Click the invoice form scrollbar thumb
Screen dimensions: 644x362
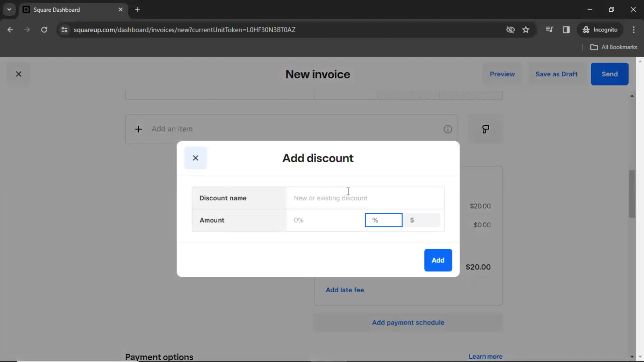632,194
